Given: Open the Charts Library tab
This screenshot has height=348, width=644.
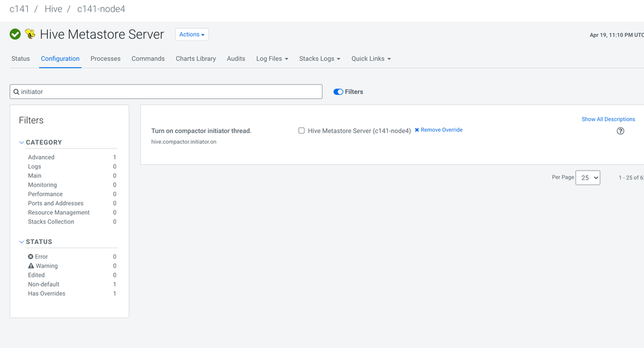Looking at the screenshot, I should coord(196,59).
